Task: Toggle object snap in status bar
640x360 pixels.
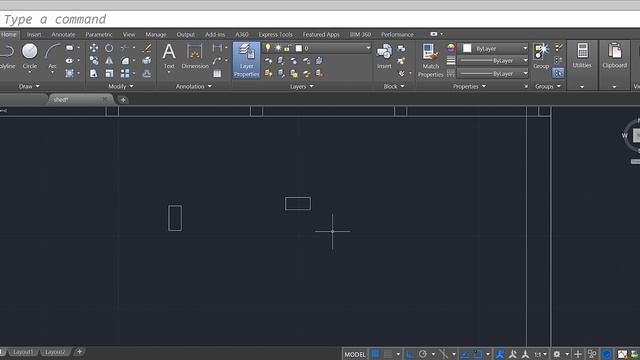Action: click(478, 354)
